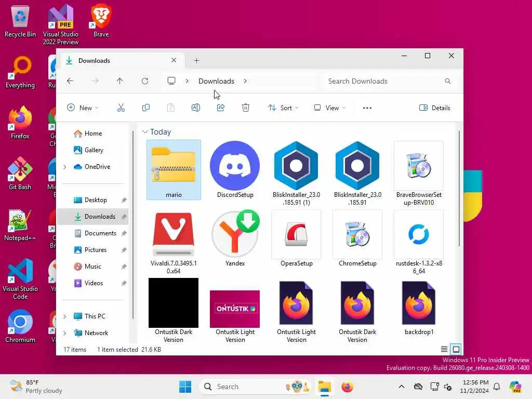Open the Sort dropdown menu
Viewport: 532px width, 399px height.
tap(283, 108)
